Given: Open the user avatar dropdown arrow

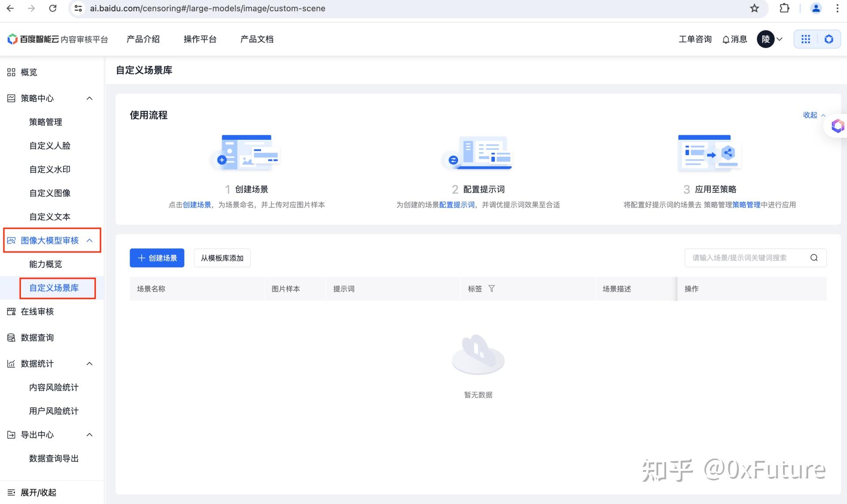Looking at the screenshot, I should [x=780, y=39].
